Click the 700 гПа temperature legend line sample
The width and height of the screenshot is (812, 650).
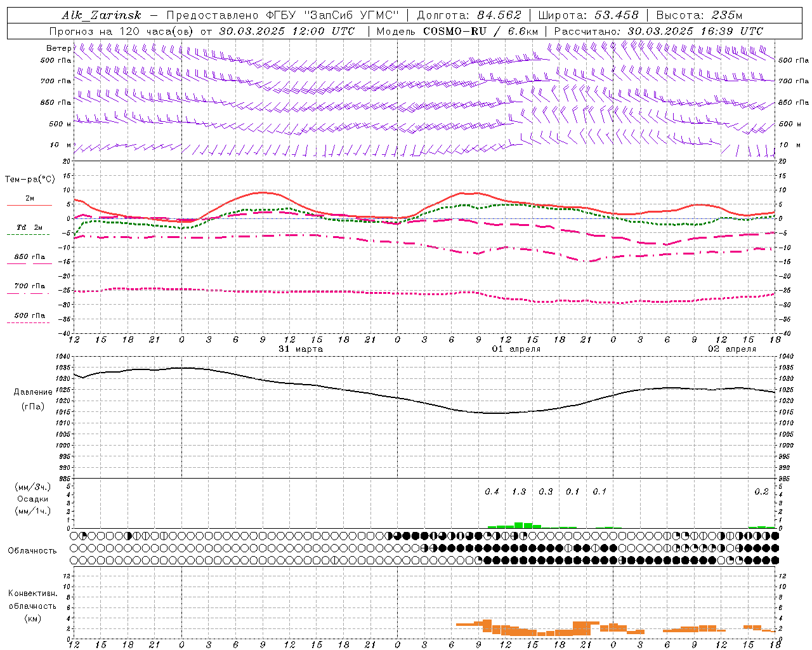click(x=29, y=293)
